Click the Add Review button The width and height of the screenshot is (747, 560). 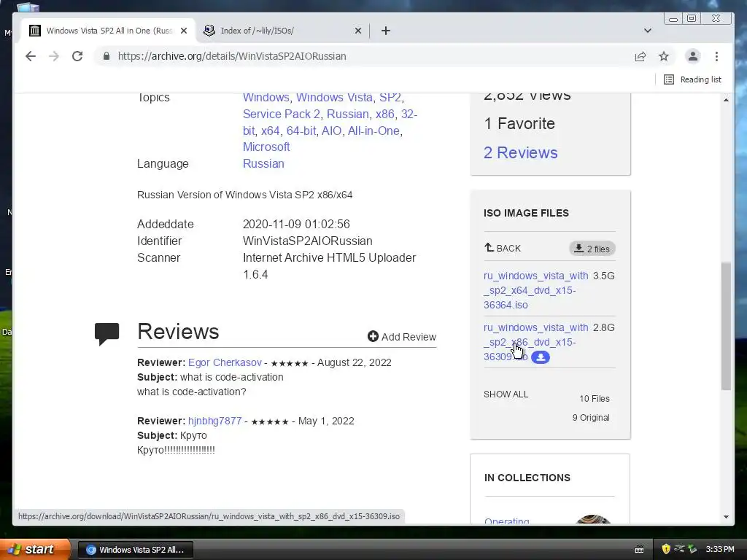(x=402, y=337)
